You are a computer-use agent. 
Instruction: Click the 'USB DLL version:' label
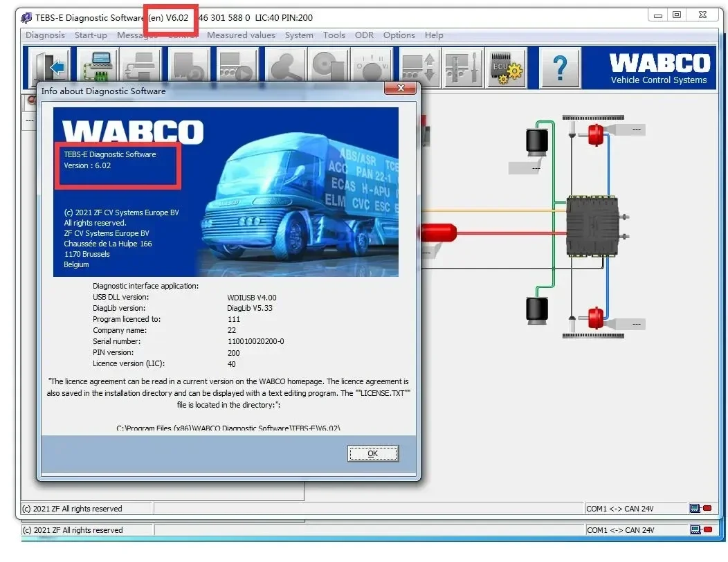point(120,297)
